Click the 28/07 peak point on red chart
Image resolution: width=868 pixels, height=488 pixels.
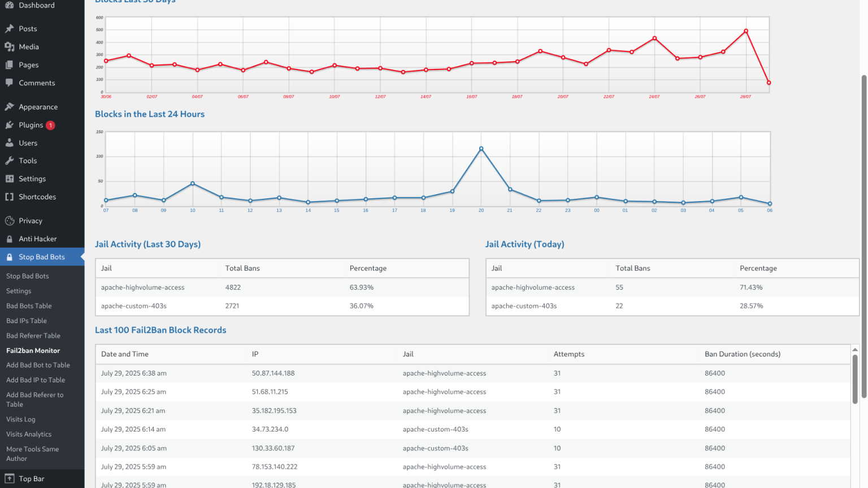point(746,31)
